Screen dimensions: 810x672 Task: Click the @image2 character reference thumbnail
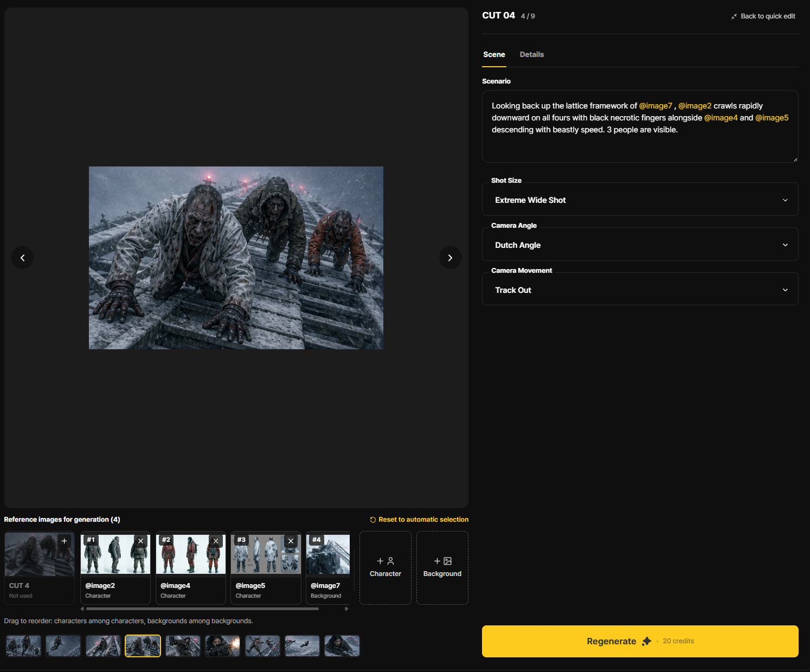coord(115,554)
